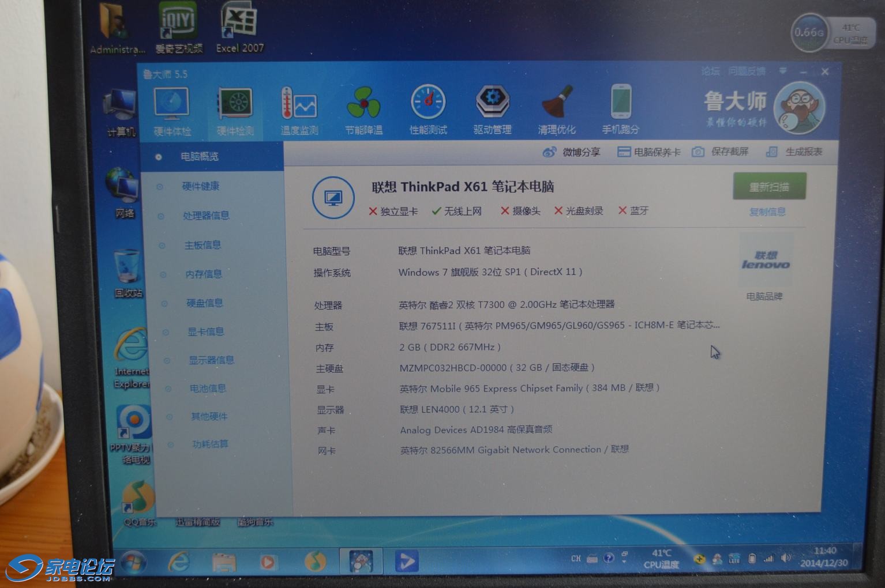This screenshot has height=588, width=885.
Task: Click the processor value 英特尔 酷睿2 双核 T7300
Action: coord(507,304)
